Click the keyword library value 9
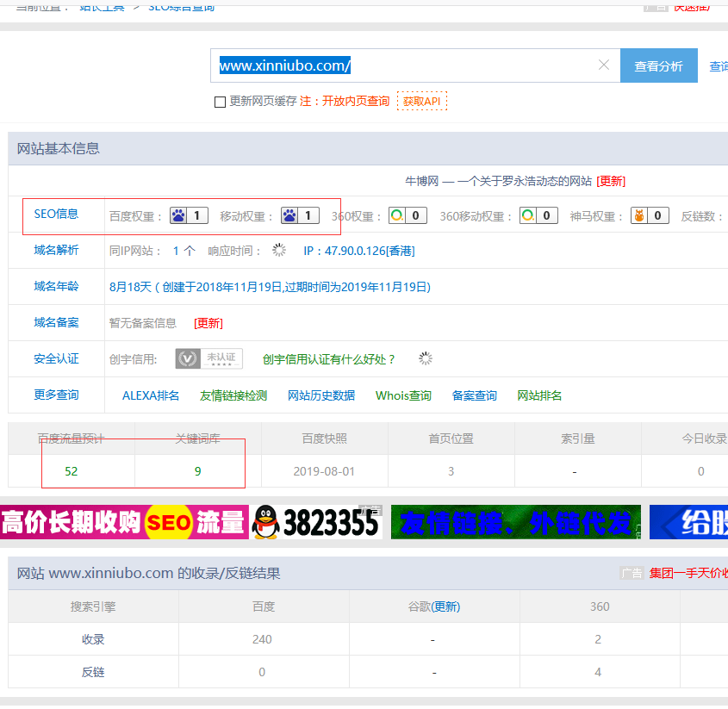This screenshot has width=728, height=709. (198, 471)
